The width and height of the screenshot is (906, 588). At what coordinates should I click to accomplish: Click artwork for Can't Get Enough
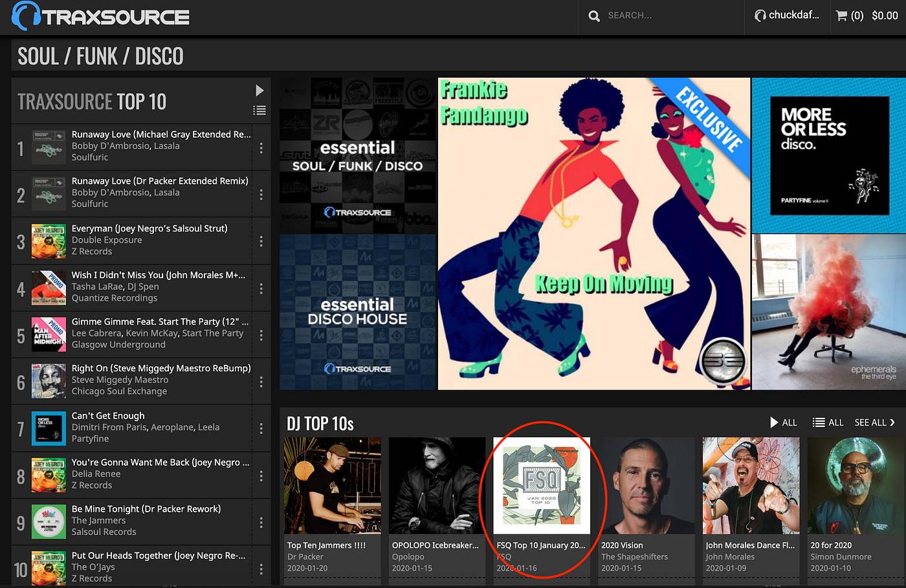[49, 428]
